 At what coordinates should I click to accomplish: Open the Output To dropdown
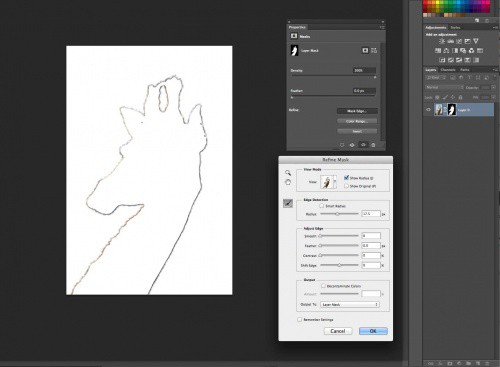[x=350, y=304]
